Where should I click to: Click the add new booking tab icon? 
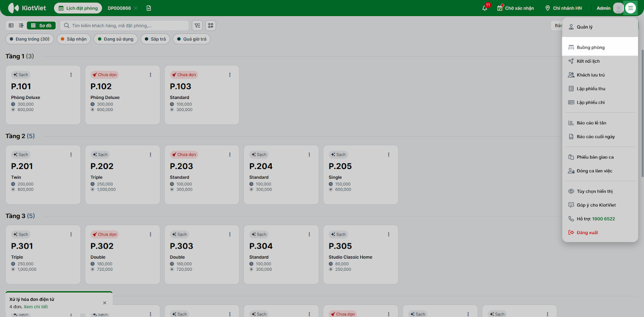(x=149, y=8)
